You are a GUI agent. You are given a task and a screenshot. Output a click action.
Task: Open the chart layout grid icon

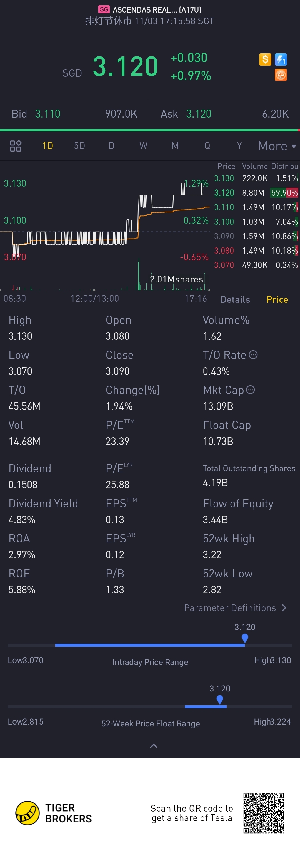tap(16, 146)
